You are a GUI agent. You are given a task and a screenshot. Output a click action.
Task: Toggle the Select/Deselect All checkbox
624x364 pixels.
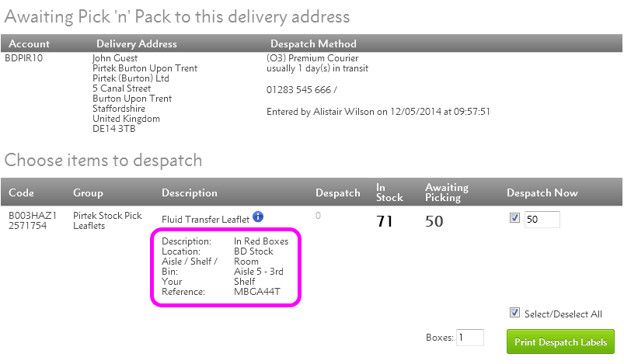pyautogui.click(x=514, y=313)
